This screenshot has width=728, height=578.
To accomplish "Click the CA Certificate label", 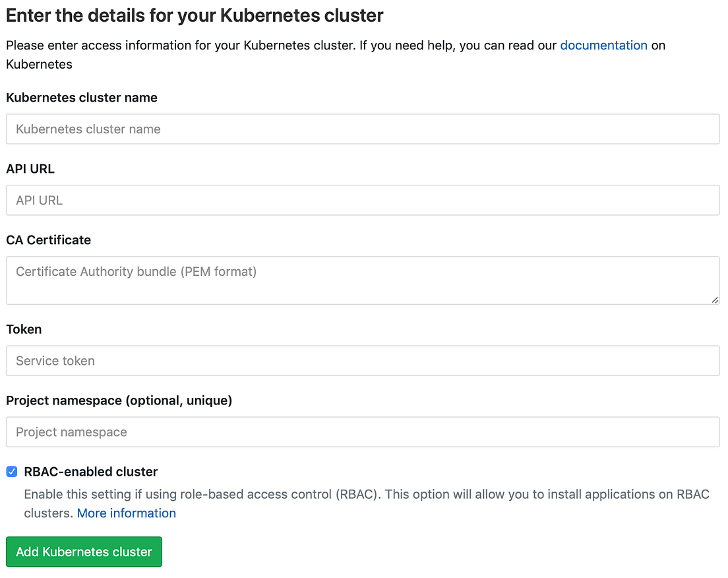I will click(48, 240).
